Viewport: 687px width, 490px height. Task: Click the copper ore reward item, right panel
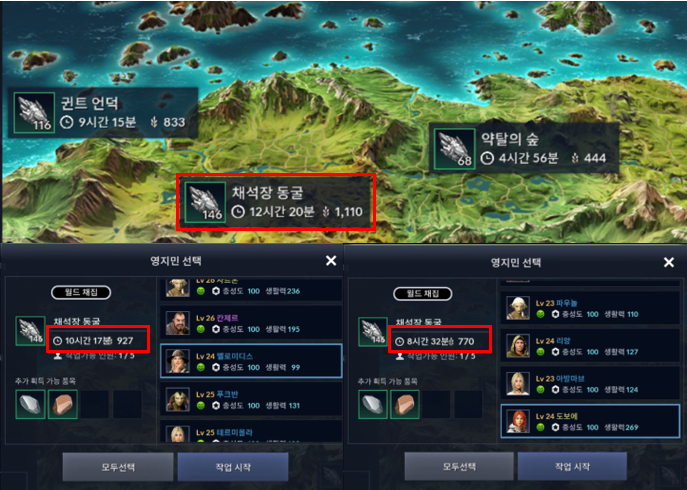point(405,405)
